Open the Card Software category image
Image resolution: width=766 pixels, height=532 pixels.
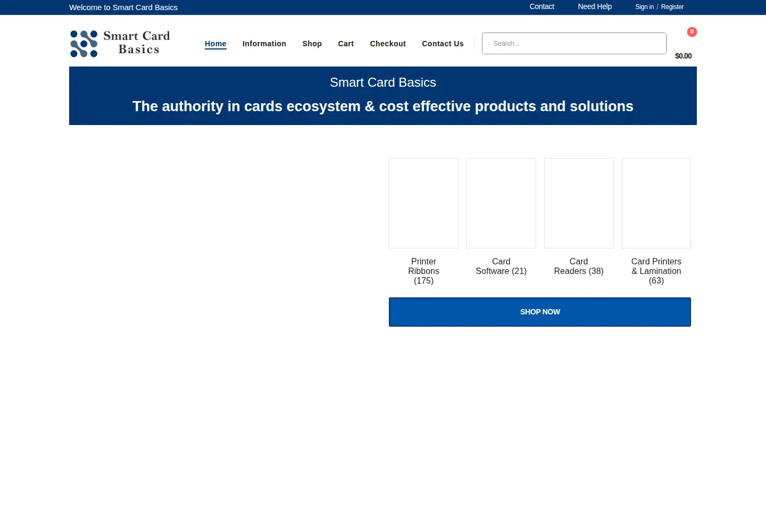501,203
